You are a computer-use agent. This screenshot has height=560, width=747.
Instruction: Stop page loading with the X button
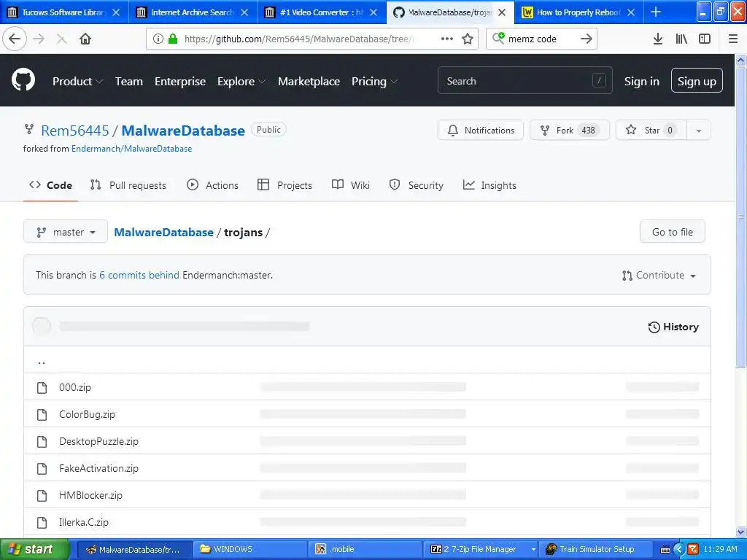61,39
